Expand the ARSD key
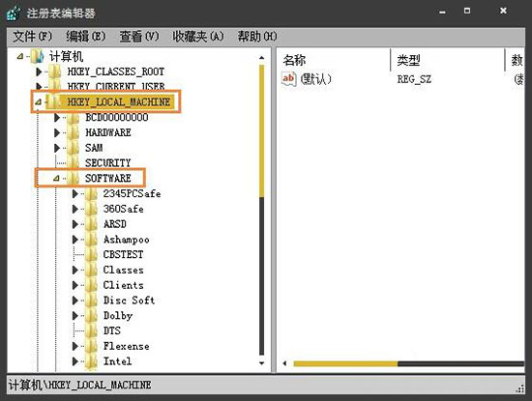This screenshot has width=532, height=401. [75, 224]
